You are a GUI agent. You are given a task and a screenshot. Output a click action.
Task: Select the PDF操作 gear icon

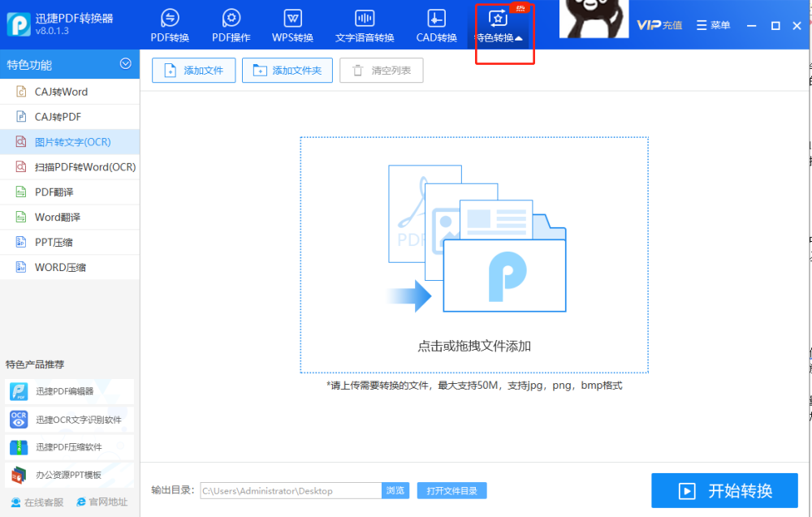(231, 19)
